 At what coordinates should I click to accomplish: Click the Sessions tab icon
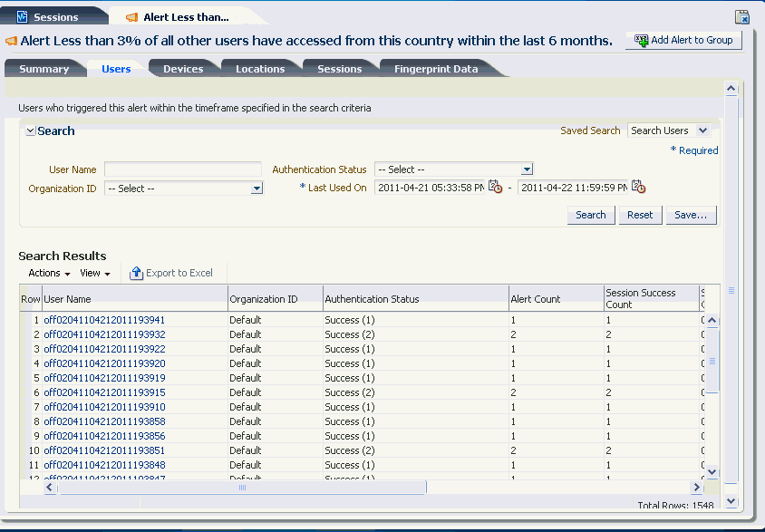(x=22, y=15)
